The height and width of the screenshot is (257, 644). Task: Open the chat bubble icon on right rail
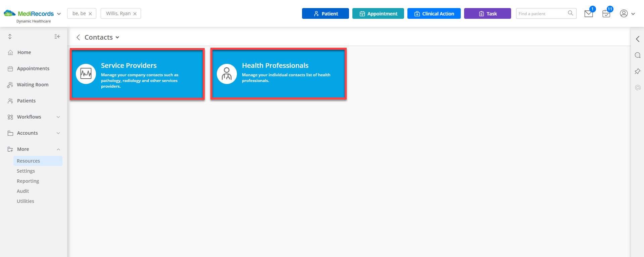pyautogui.click(x=638, y=55)
